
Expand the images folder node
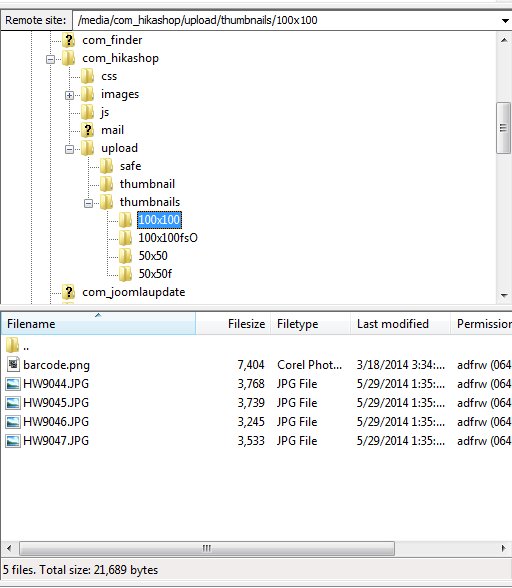pos(69,95)
